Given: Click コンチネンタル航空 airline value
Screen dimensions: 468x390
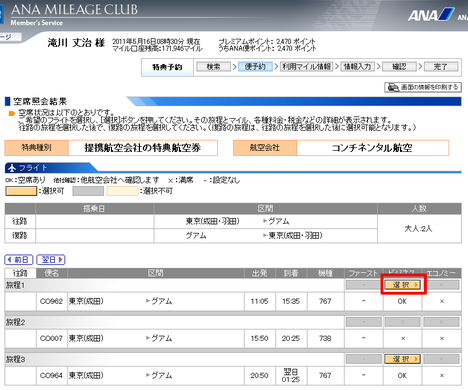Looking at the screenshot, I should point(372,148).
